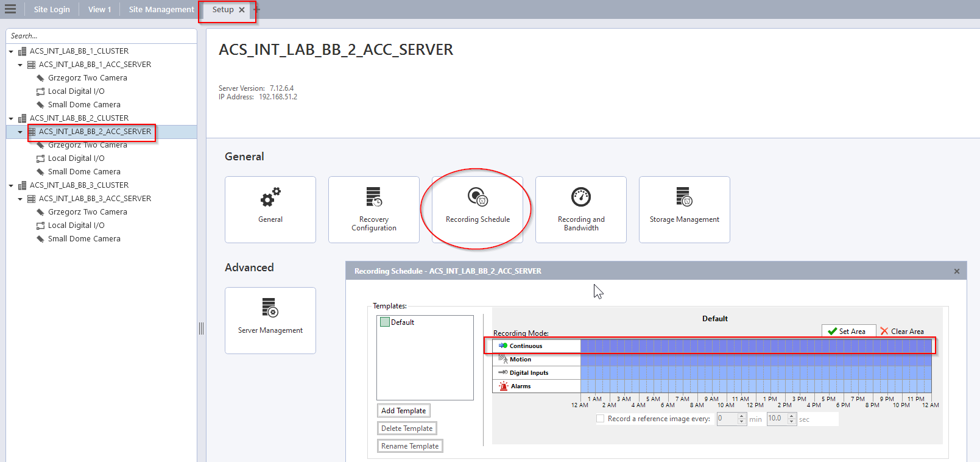Screen dimensions: 980x462
Task: Open the Storage Management tile
Action: tap(684, 209)
